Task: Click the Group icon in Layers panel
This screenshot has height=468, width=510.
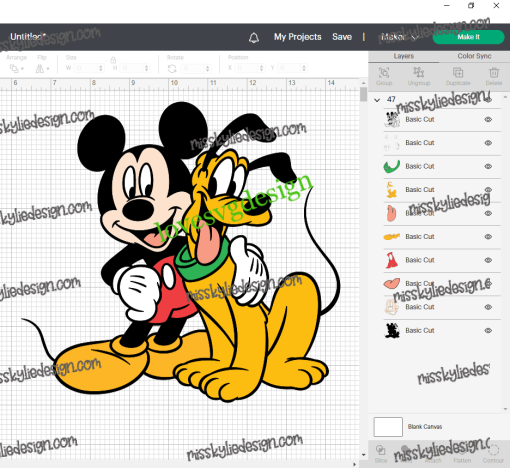Action: 384,73
